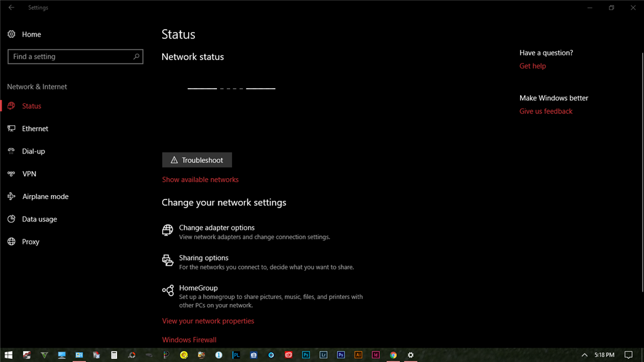This screenshot has width=644, height=362.
Task: Open the Ethernet section
Action: click(x=35, y=128)
